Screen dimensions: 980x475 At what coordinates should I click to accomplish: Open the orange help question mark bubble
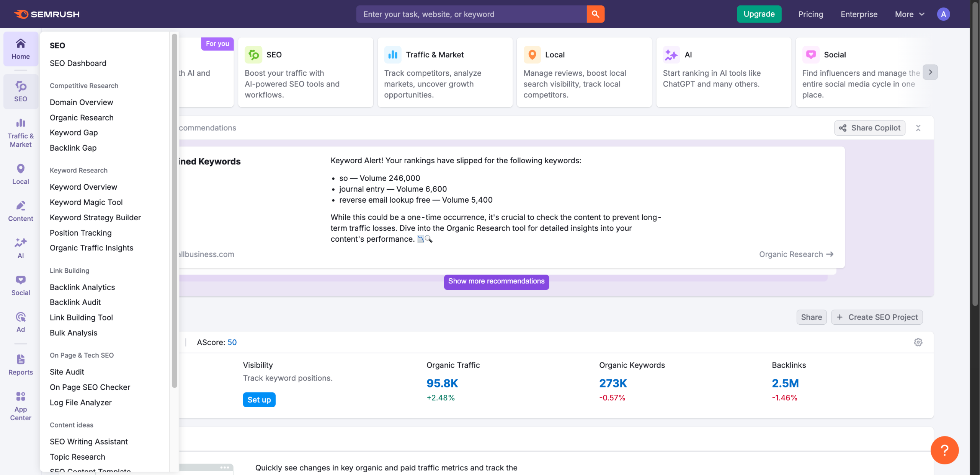pyautogui.click(x=944, y=450)
